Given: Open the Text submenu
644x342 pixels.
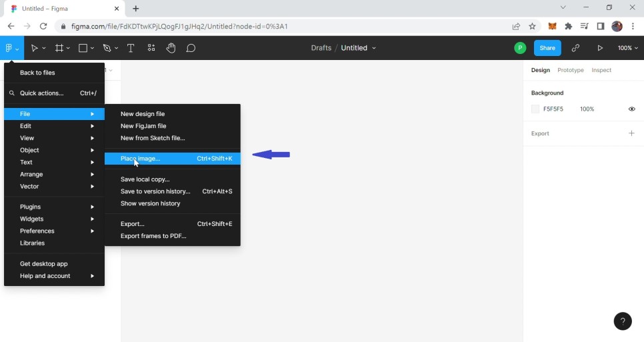Looking at the screenshot, I should (x=54, y=162).
